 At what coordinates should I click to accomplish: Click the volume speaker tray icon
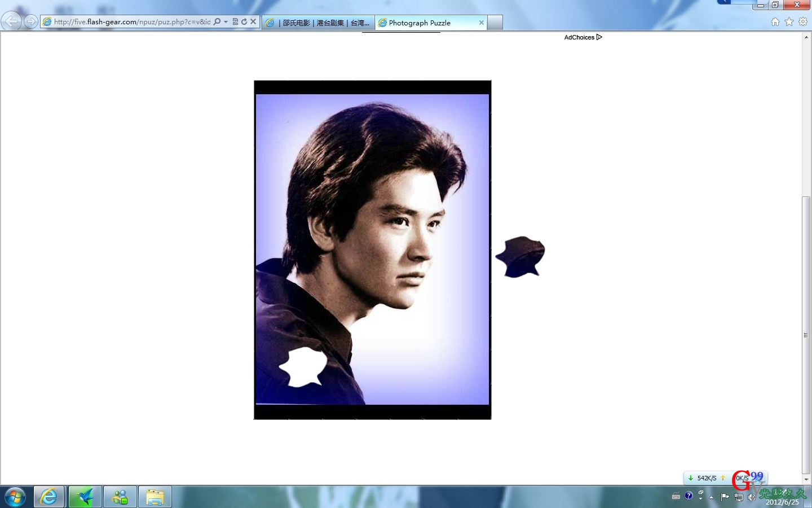click(752, 497)
